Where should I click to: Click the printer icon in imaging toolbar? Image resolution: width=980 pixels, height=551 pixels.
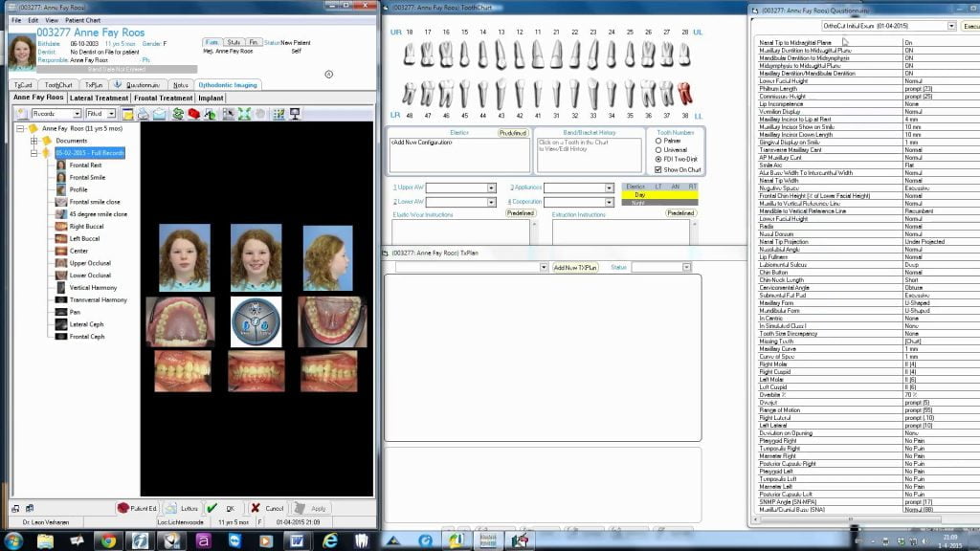click(x=143, y=114)
